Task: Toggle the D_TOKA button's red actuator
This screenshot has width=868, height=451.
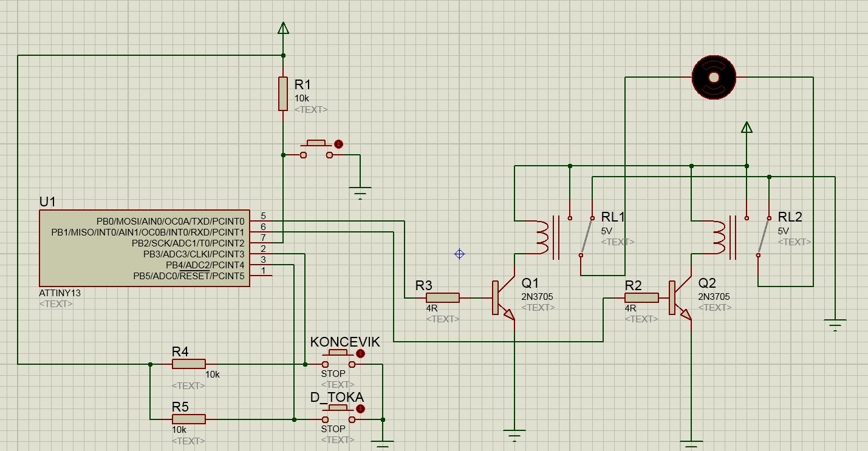Action: (360, 409)
